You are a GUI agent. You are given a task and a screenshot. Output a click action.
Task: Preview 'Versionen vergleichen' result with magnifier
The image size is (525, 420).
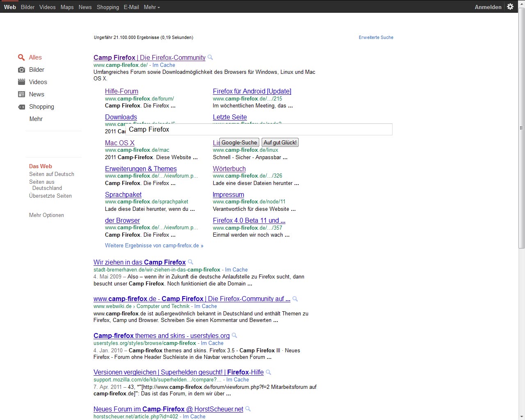(x=269, y=372)
